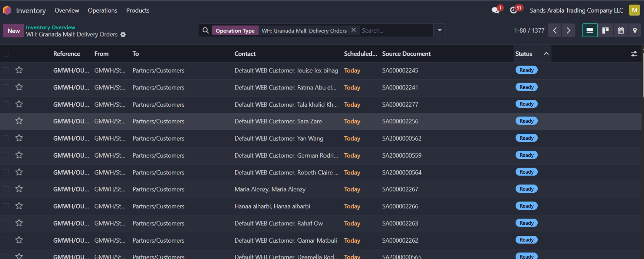The height and width of the screenshot is (259, 644).
Task: Open the activities clock icon
Action: coord(514,10)
